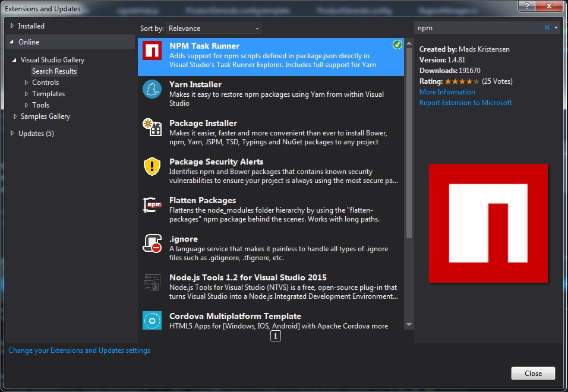Close the Extensions and Updates dialog

(x=533, y=373)
